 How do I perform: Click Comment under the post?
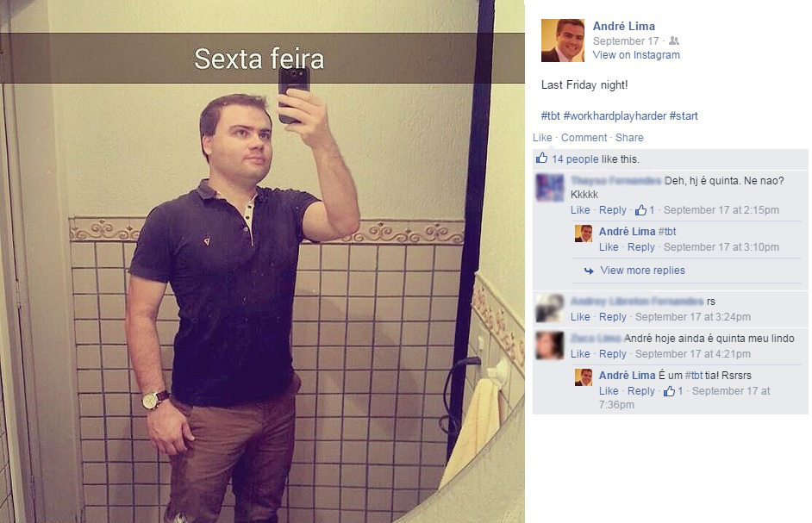pos(584,138)
